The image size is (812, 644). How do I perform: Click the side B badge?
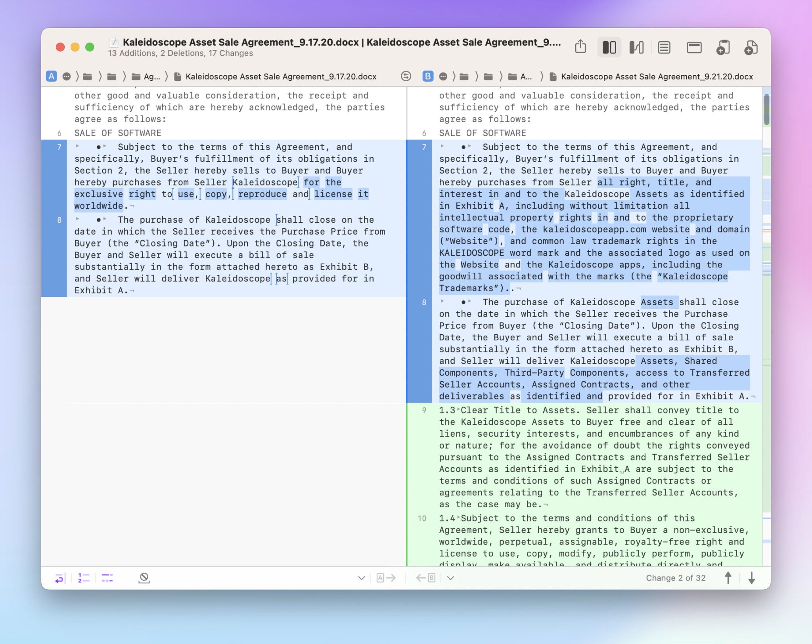click(427, 76)
